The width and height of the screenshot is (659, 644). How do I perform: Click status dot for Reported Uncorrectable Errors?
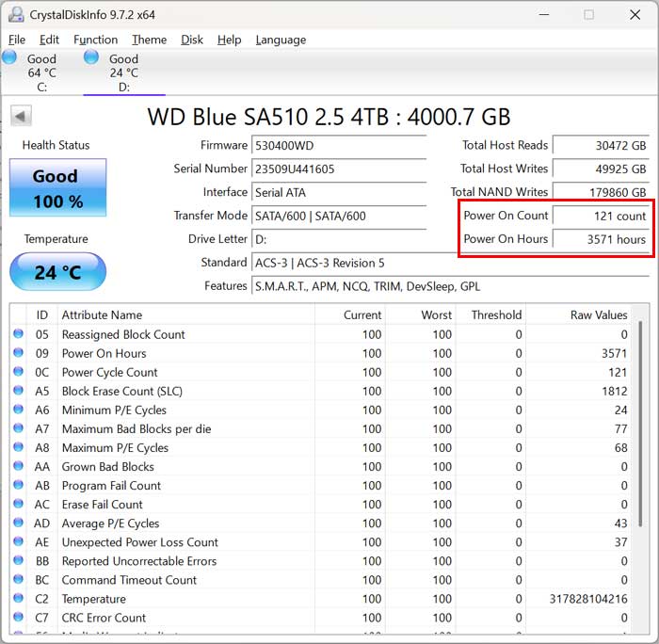[x=18, y=560]
